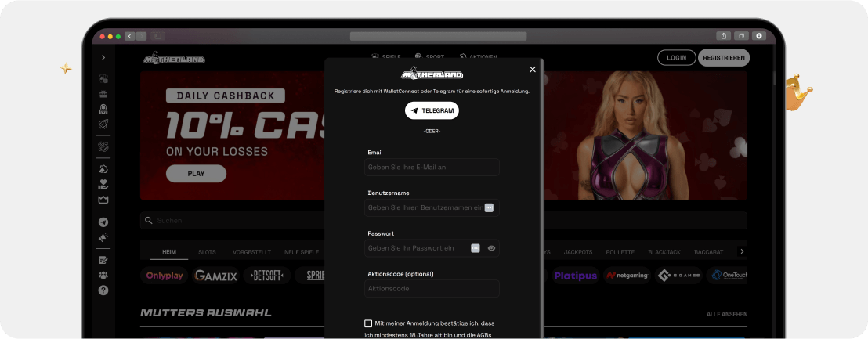Screen dimensions: 868x339
Task: Click the megaphone icon in the sidebar
Action: 103,237
